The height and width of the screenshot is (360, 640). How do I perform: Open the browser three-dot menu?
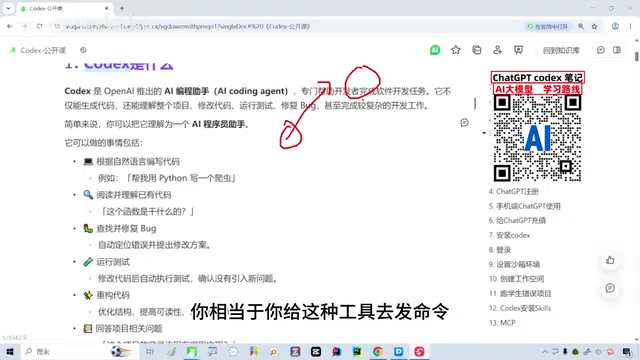[x=630, y=26]
